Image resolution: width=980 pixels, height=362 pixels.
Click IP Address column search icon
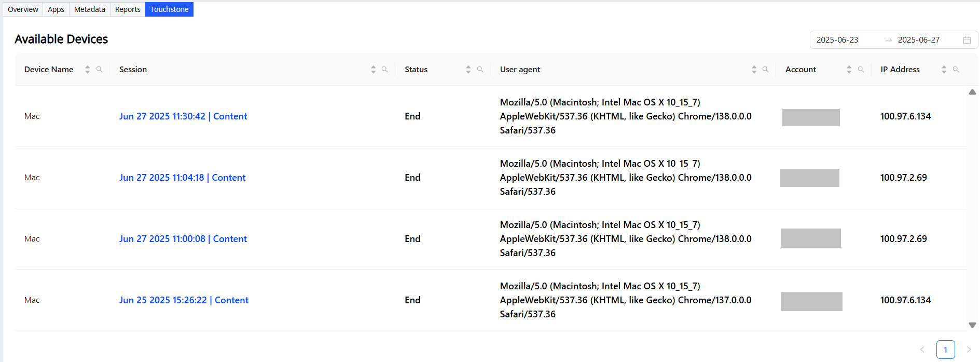pos(956,70)
